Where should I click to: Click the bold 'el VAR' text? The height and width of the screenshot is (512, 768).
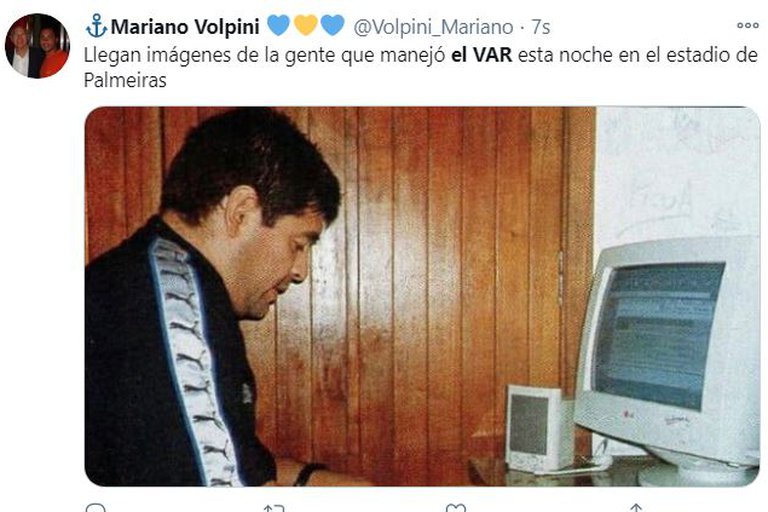coord(481,55)
